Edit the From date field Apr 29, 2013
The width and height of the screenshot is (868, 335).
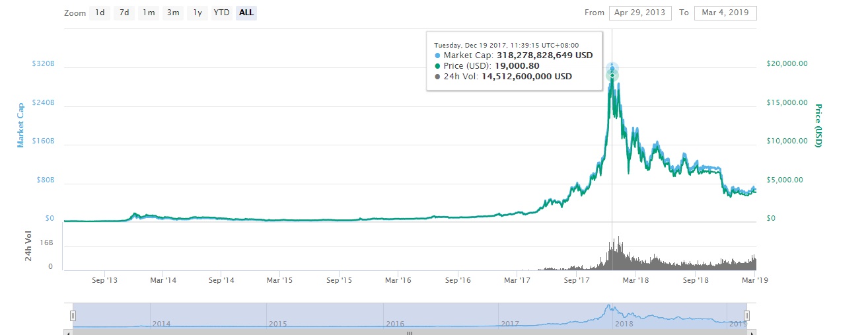pyautogui.click(x=640, y=13)
